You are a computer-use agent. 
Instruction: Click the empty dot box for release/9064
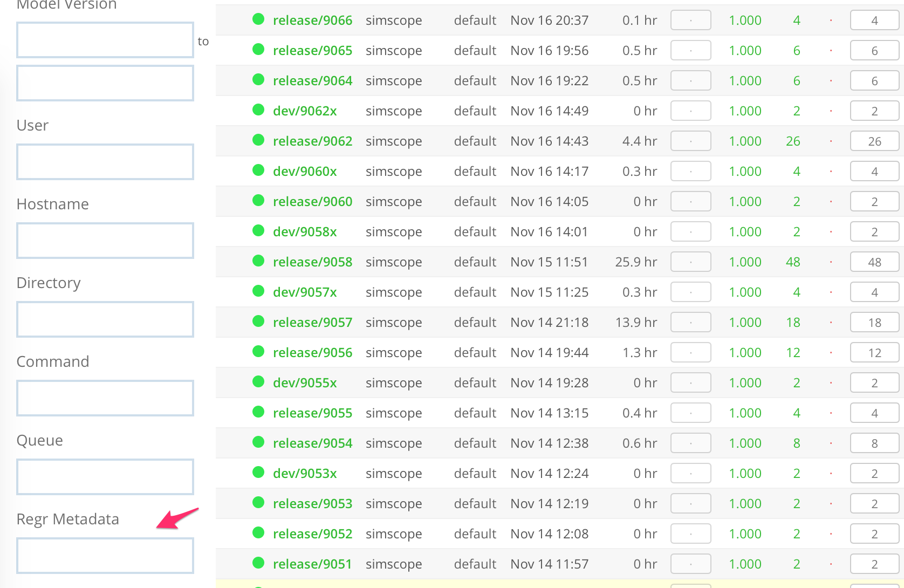[690, 81]
